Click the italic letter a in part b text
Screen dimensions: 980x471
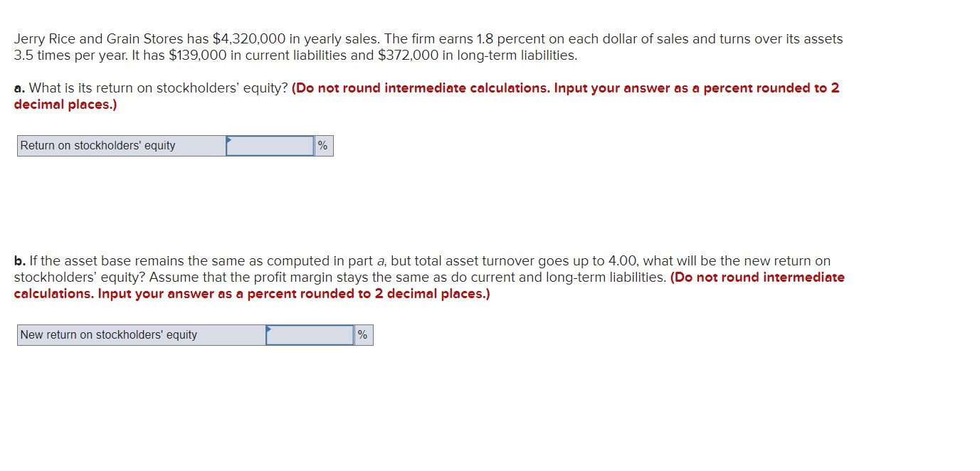click(x=382, y=260)
